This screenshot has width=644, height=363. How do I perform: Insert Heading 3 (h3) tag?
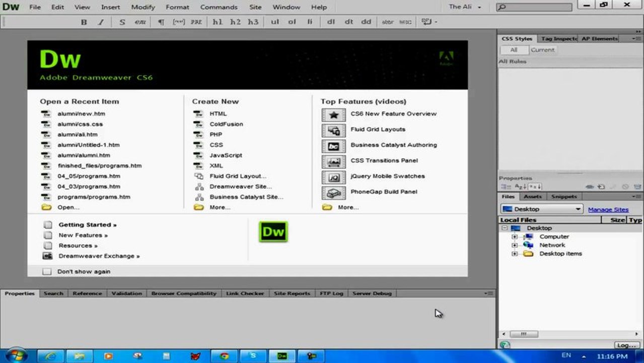pos(253,22)
